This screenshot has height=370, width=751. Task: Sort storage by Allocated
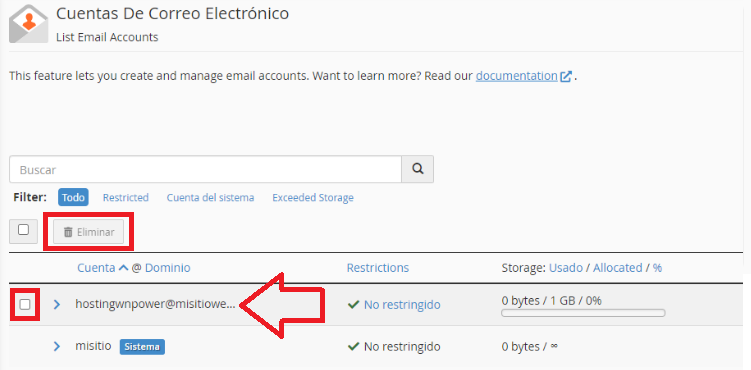618,268
